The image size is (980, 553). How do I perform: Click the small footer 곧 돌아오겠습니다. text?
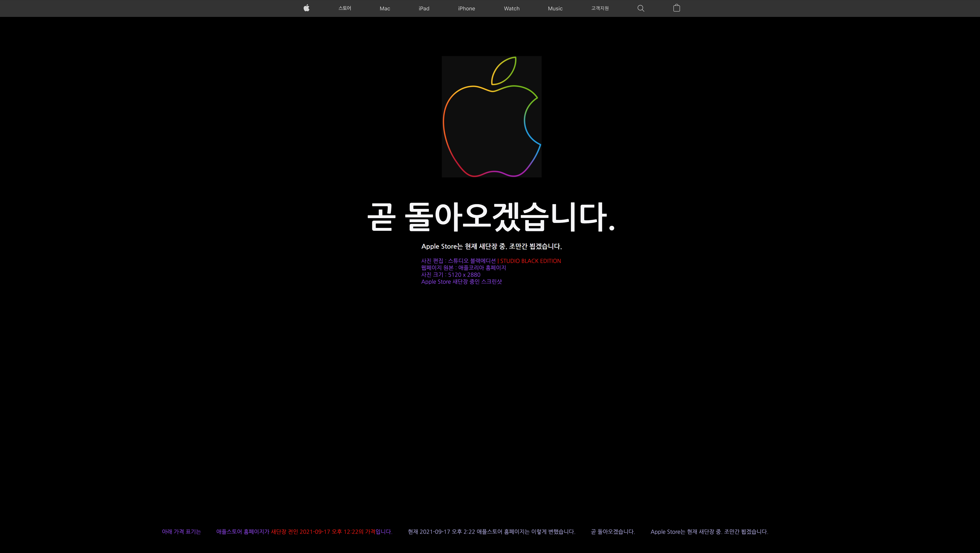[613, 532]
